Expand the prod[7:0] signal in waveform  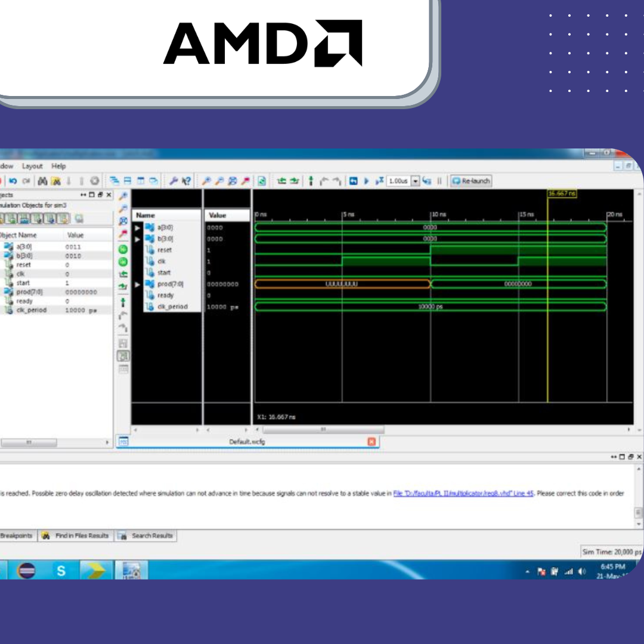tap(138, 284)
